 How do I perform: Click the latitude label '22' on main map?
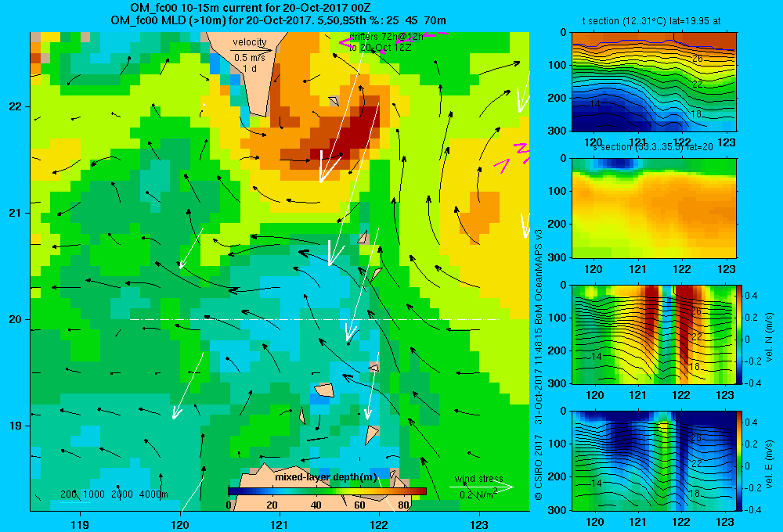click(x=16, y=106)
